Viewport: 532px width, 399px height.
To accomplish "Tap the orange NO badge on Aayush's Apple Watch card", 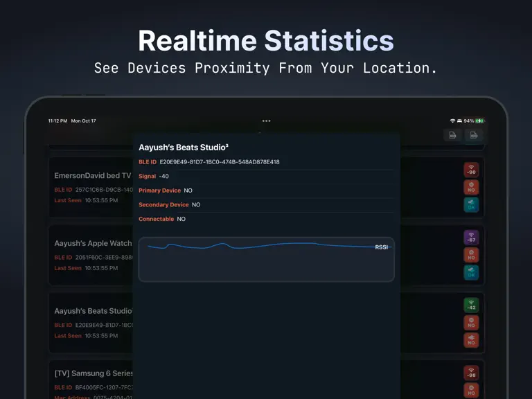I will (471, 255).
